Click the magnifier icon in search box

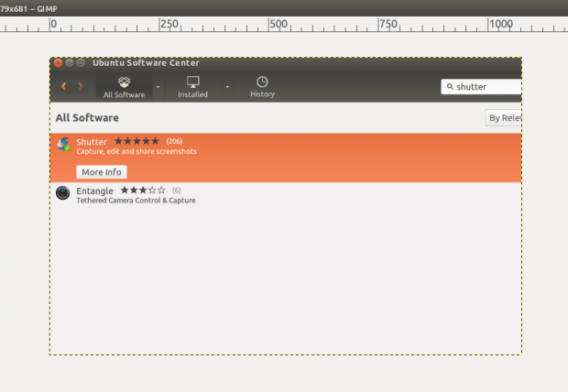pyautogui.click(x=450, y=87)
